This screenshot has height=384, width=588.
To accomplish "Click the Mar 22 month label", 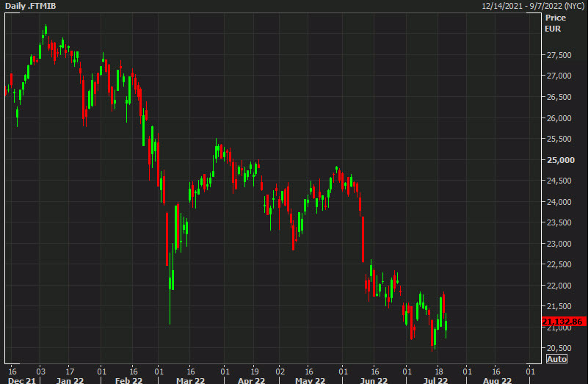I will [x=191, y=380].
